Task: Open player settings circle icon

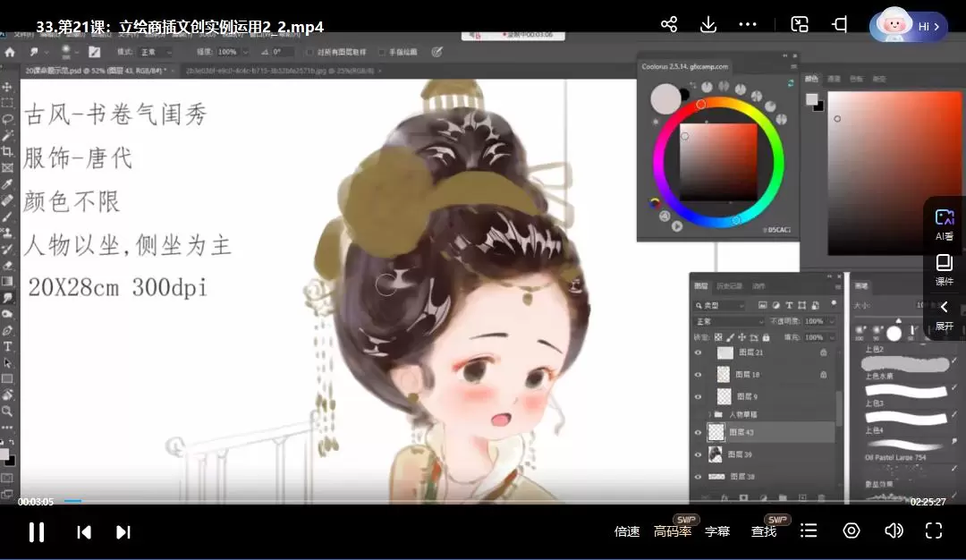Action: tap(852, 530)
